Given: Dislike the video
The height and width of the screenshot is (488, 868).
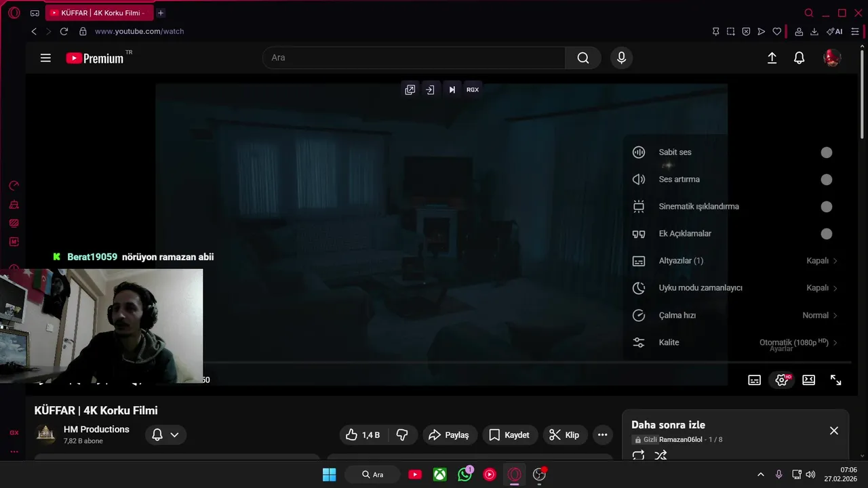Looking at the screenshot, I should (x=401, y=435).
